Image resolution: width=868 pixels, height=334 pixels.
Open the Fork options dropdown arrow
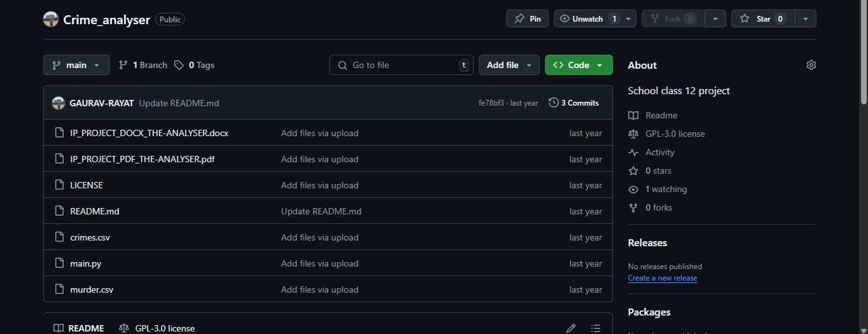(x=715, y=19)
